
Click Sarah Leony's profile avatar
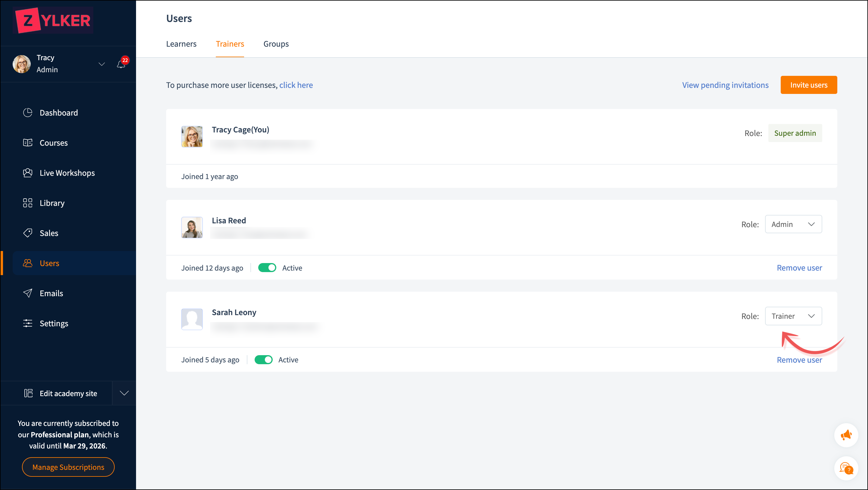[x=192, y=319]
